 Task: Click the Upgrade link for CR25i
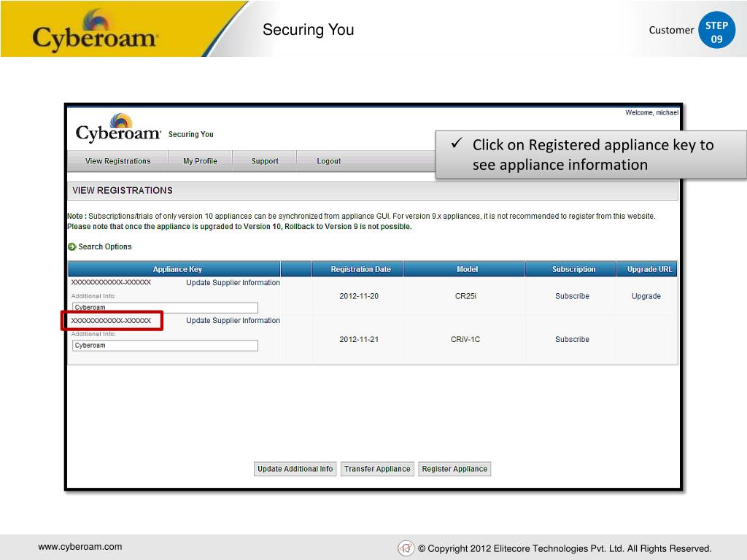tap(646, 296)
